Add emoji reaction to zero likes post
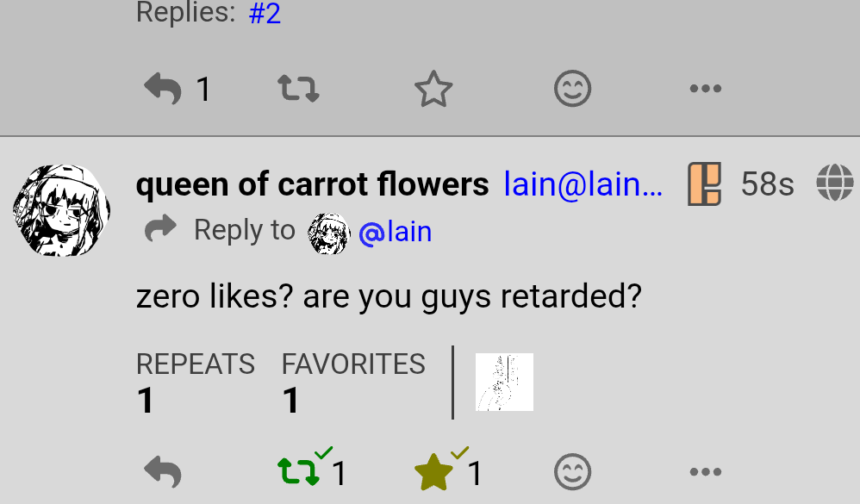The height and width of the screenshot is (504, 860). [x=572, y=472]
